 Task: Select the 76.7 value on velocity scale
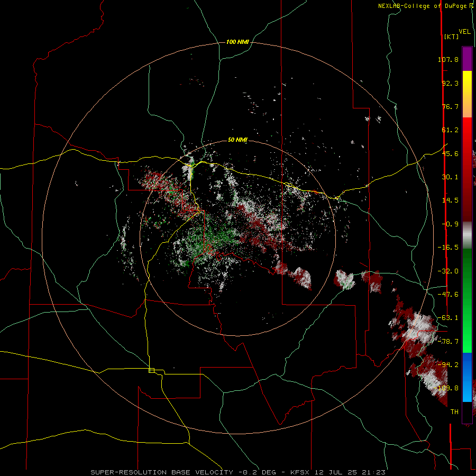(x=450, y=106)
